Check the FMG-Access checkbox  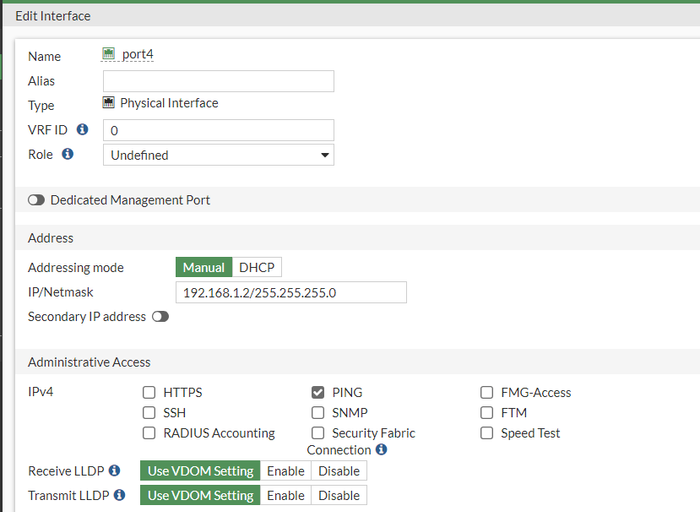tap(487, 392)
